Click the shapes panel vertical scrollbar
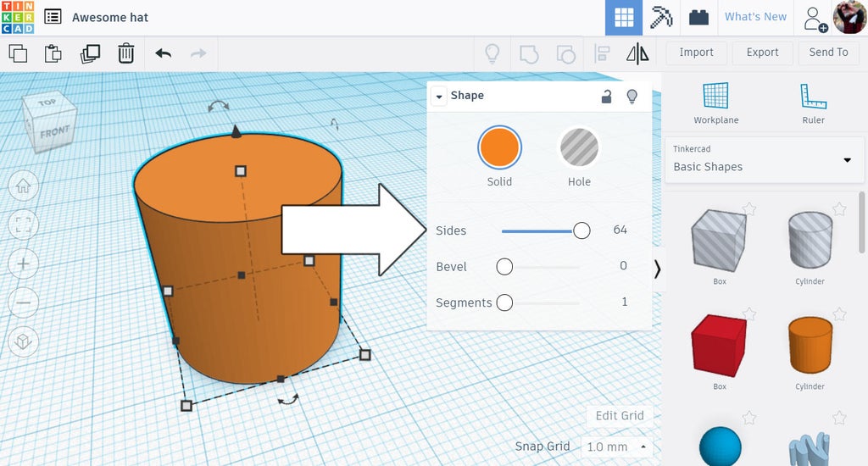Viewport: 868px width, 466px height. [861, 223]
